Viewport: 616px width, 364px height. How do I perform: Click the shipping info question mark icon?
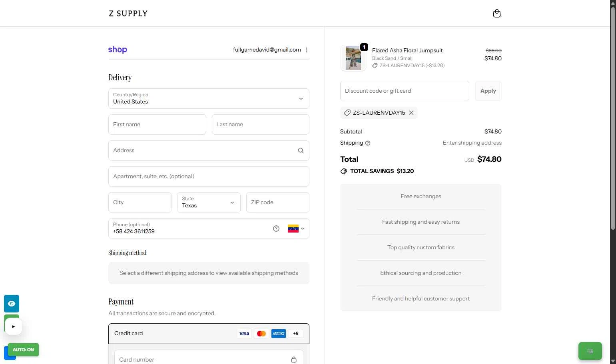368,143
